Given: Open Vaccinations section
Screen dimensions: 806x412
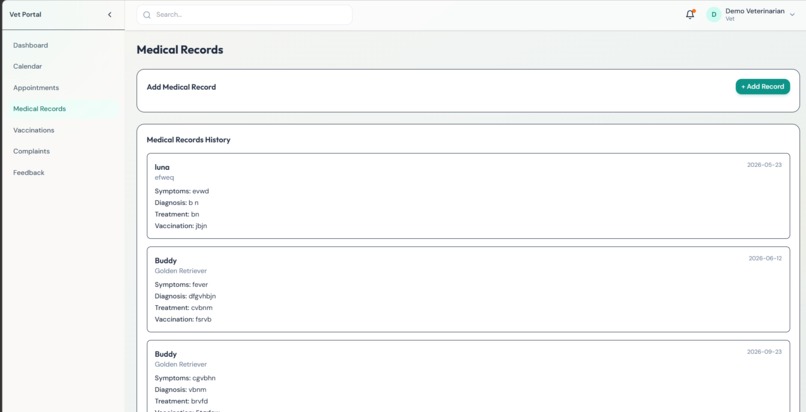Looking at the screenshot, I should pos(33,130).
